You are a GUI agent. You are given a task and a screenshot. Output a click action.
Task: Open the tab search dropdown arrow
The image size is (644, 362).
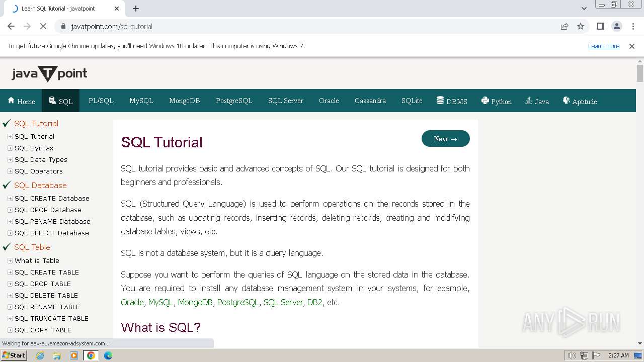tap(584, 9)
